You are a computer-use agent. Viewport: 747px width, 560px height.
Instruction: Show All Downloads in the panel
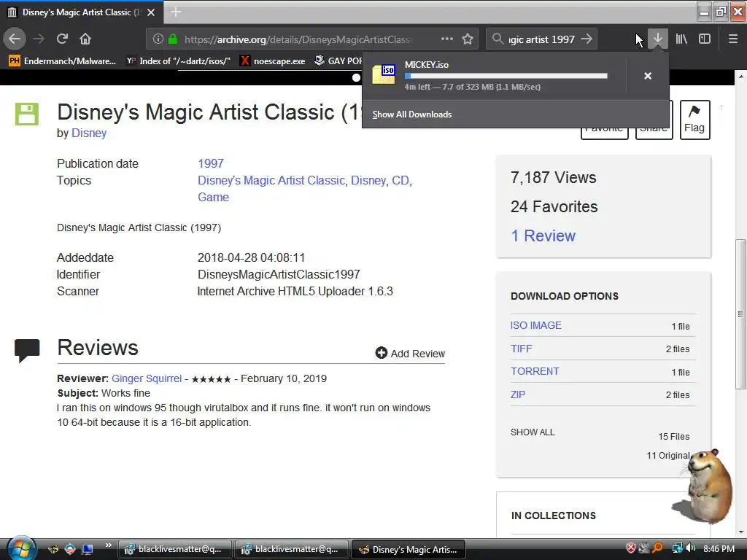coord(412,114)
